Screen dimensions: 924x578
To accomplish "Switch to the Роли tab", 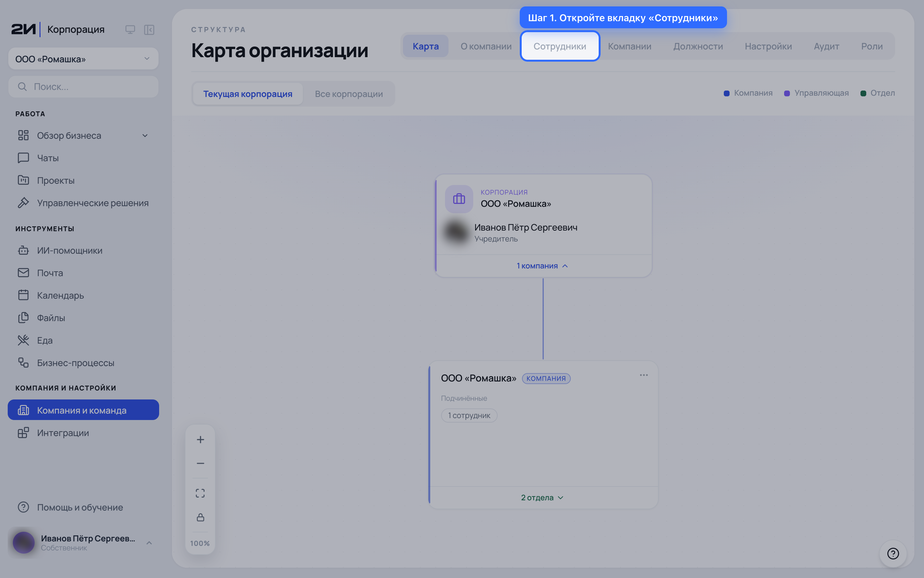I will coord(872,46).
